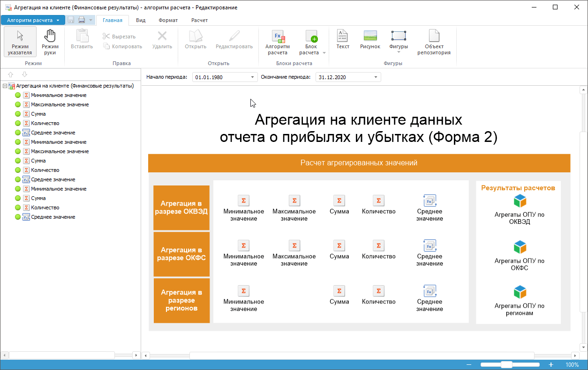Select the Агрегаты ОПУ по ОКВЭД cube

pos(520,201)
